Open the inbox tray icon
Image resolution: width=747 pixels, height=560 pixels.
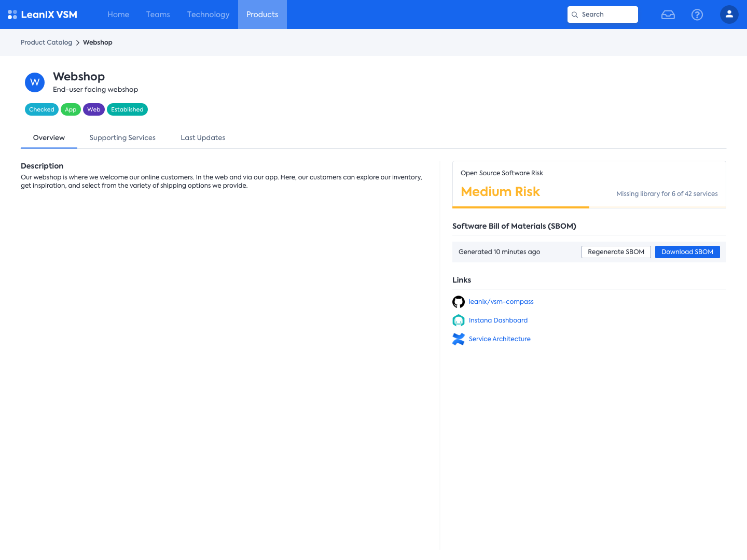coord(668,15)
